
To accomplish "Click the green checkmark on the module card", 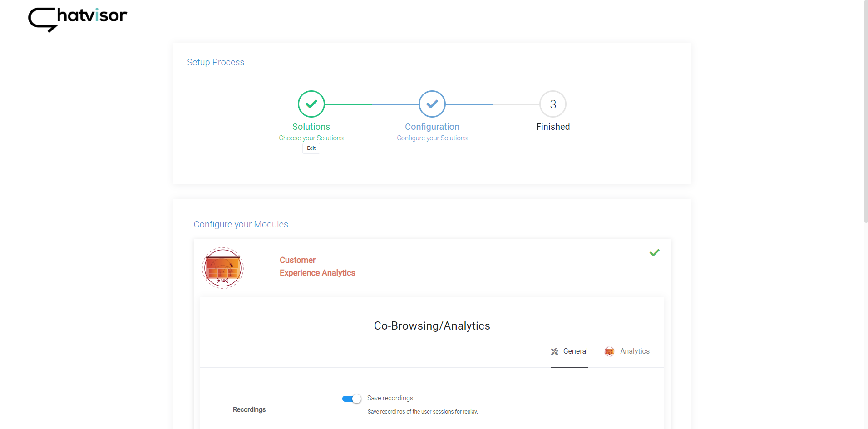I will point(654,253).
